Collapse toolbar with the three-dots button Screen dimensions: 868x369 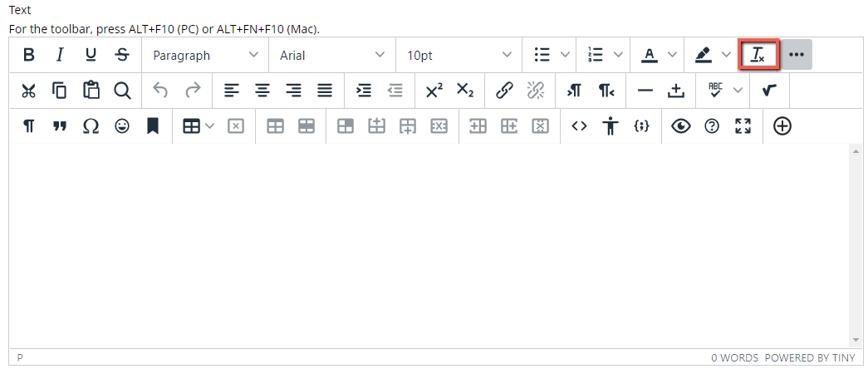click(x=797, y=55)
